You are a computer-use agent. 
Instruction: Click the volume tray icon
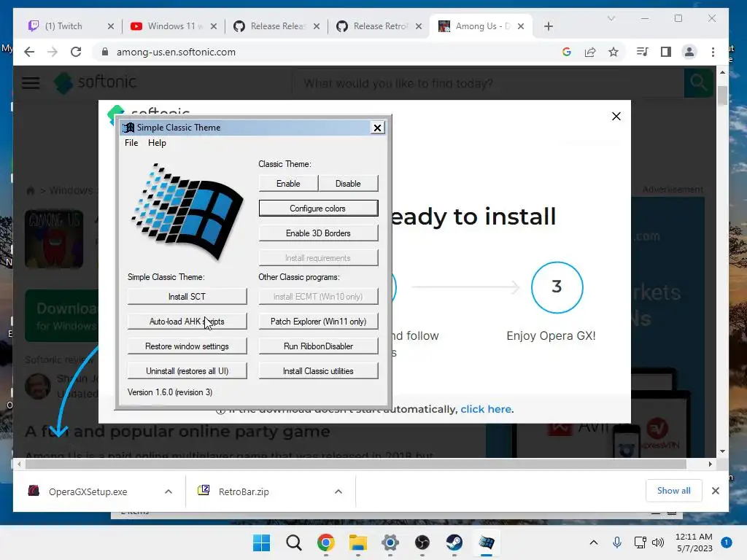click(658, 542)
